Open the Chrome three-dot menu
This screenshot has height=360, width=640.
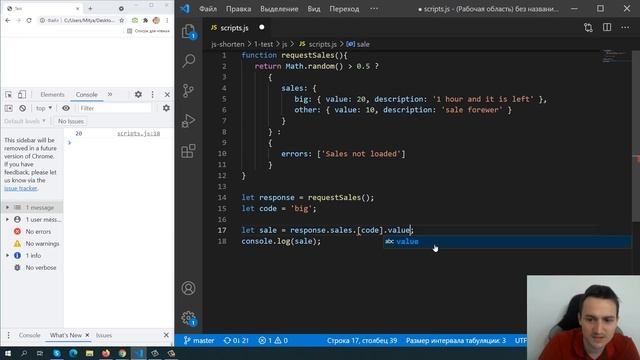point(167,20)
